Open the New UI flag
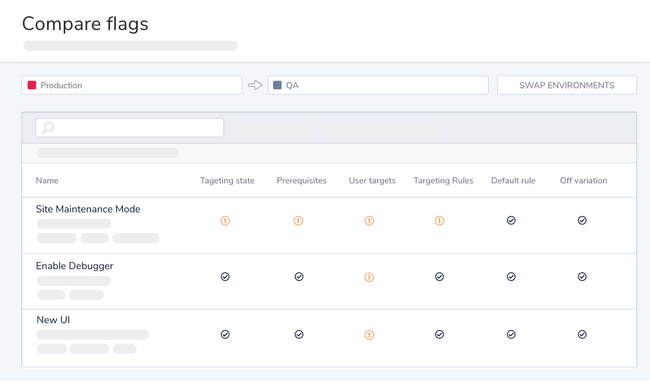This screenshot has height=390, width=650. click(x=53, y=320)
